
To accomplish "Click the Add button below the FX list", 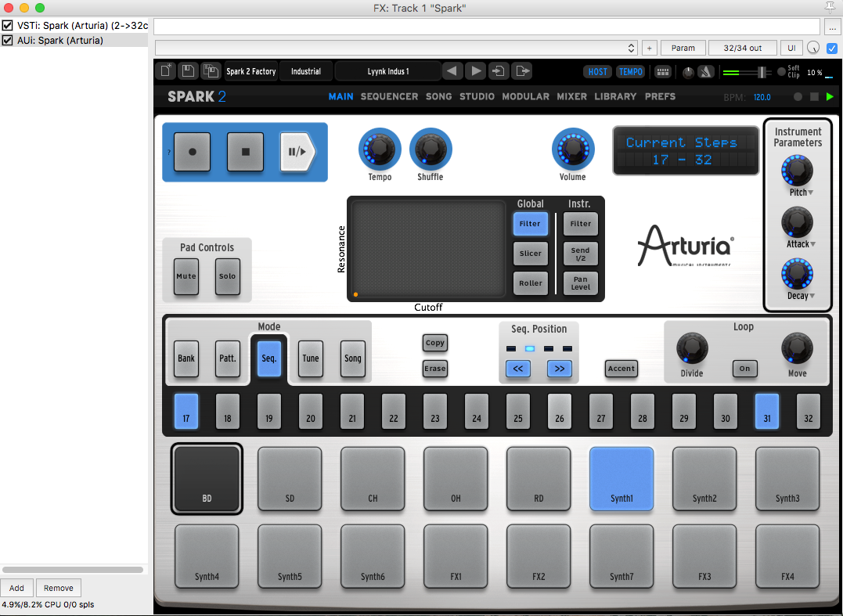I will click(16, 588).
